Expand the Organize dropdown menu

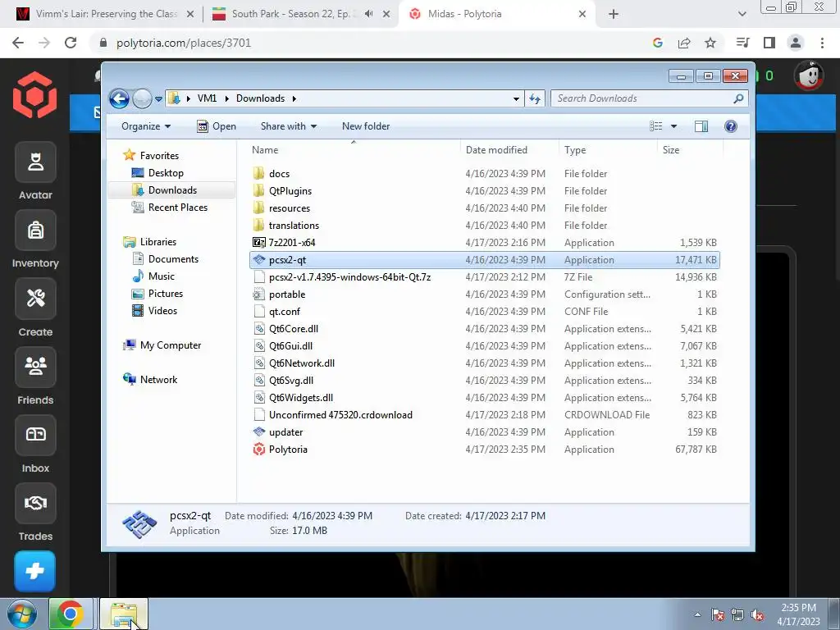click(x=146, y=126)
